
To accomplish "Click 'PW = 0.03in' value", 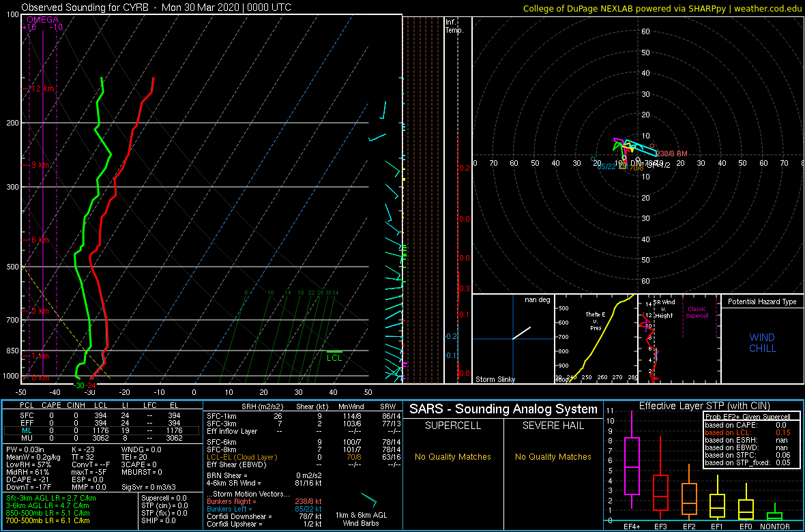I will [26, 450].
